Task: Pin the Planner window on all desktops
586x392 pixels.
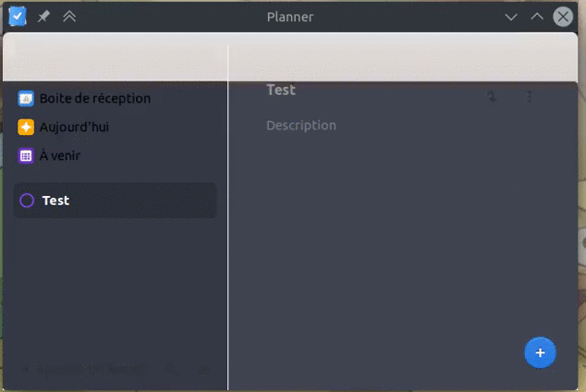Action: (43, 17)
